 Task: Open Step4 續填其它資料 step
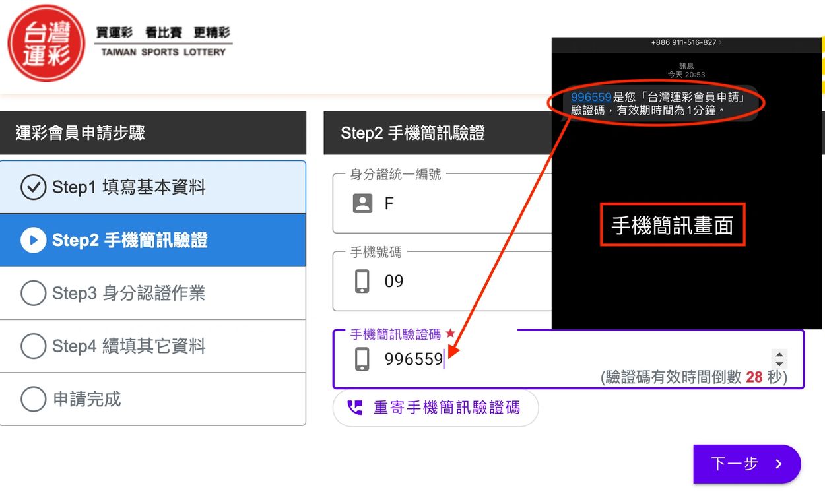153,346
